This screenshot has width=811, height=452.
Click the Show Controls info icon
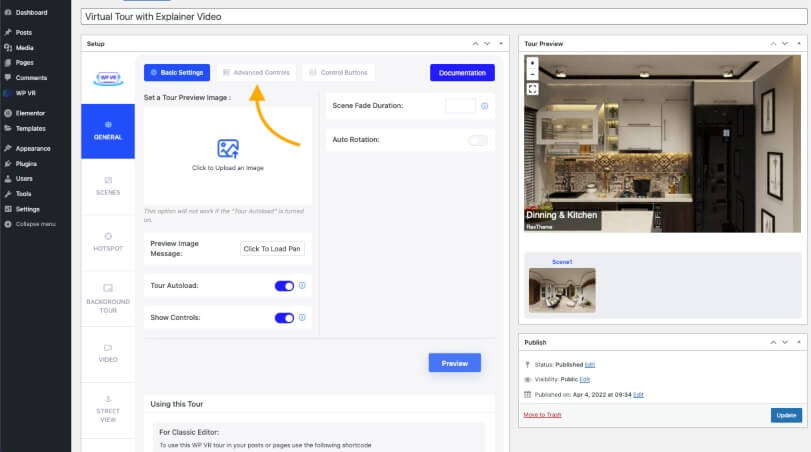tap(302, 318)
